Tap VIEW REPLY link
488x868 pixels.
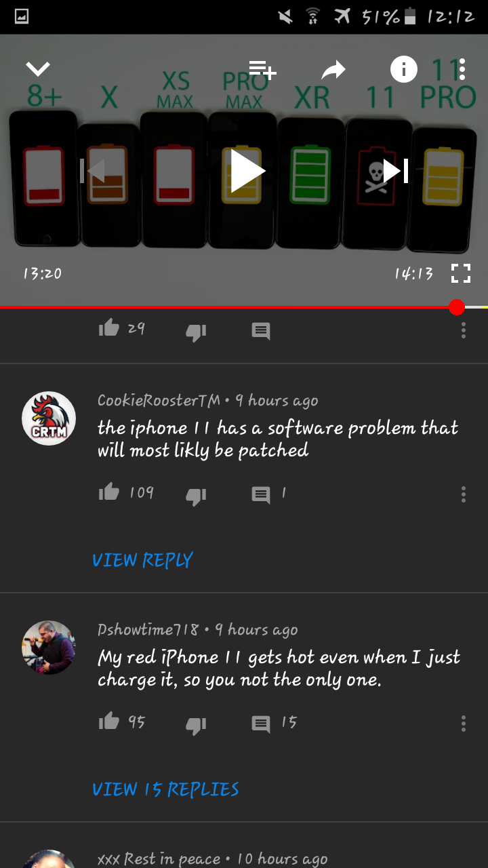pos(143,560)
